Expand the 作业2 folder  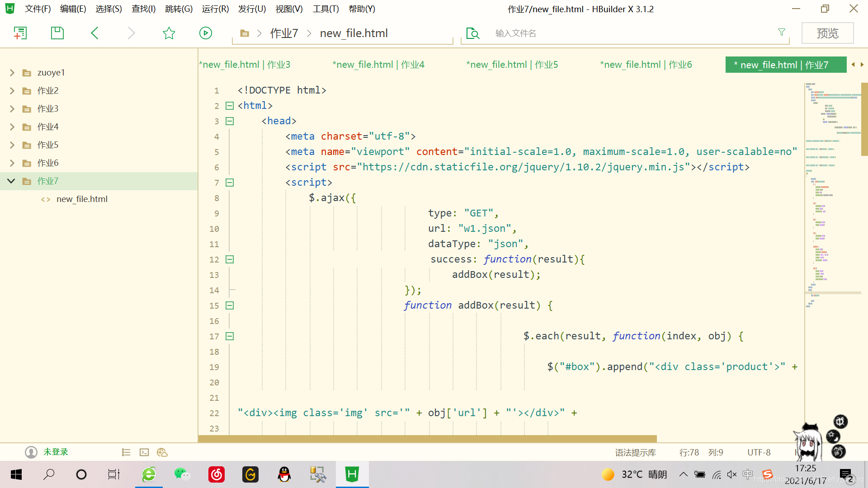[x=12, y=91]
